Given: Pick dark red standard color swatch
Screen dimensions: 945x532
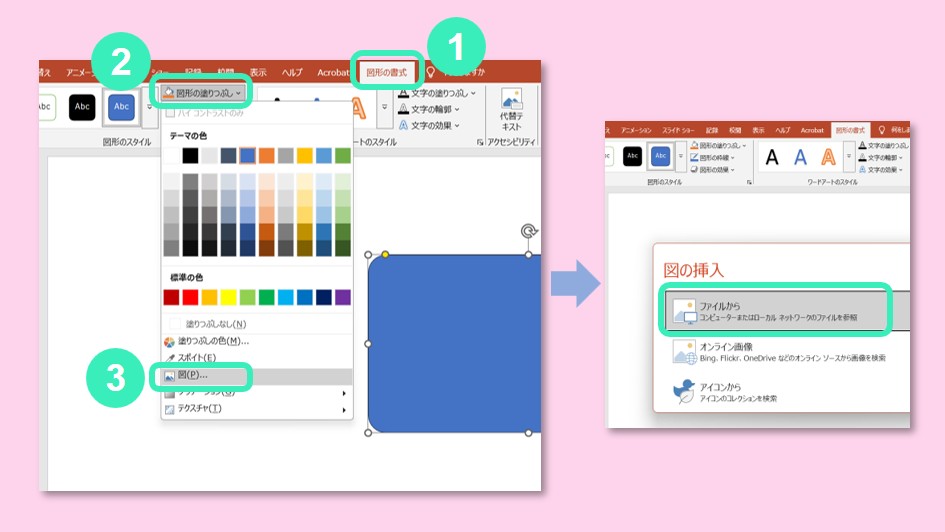Looking at the screenshot, I should pyautogui.click(x=171, y=297).
